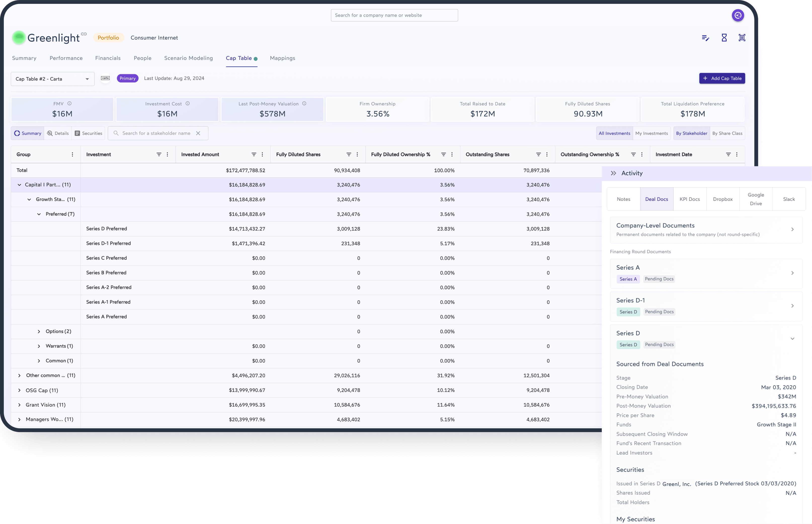Switch view to Details toggle
Image resolution: width=812 pixels, height=524 pixels.
coord(58,133)
